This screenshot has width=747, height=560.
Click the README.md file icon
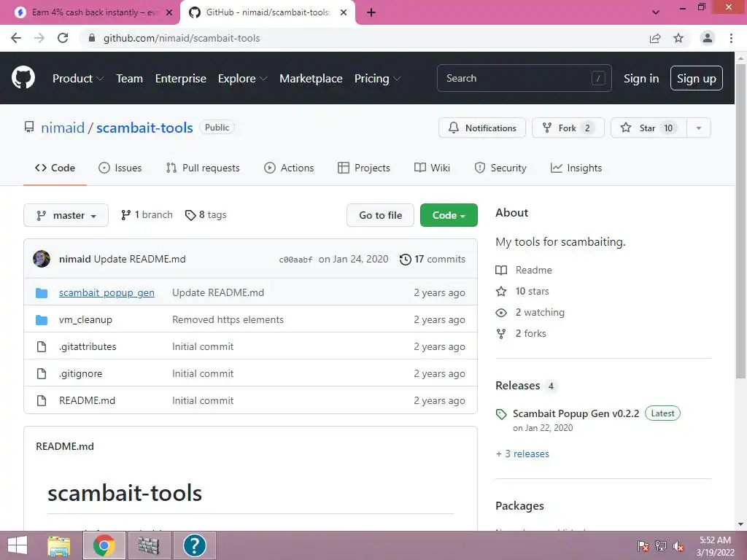tap(42, 400)
